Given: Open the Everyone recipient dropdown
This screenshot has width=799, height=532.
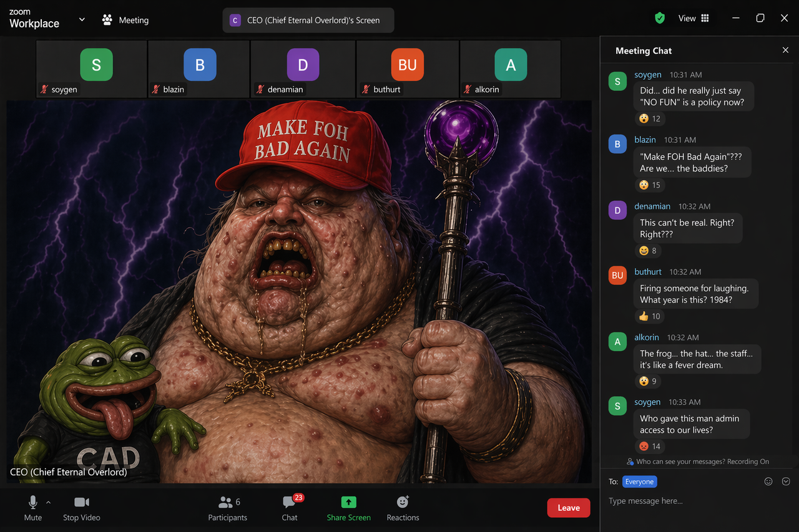Looking at the screenshot, I should [639, 481].
